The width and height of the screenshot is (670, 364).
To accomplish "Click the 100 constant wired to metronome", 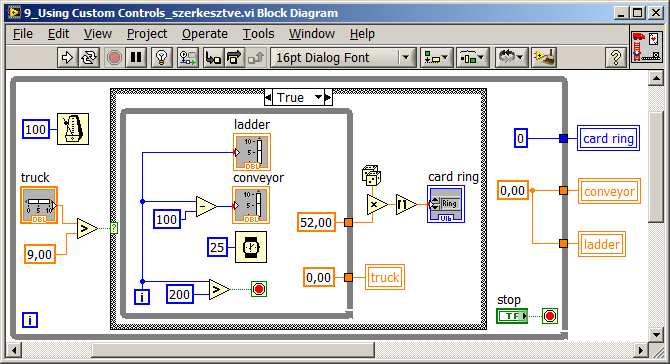I will point(35,129).
